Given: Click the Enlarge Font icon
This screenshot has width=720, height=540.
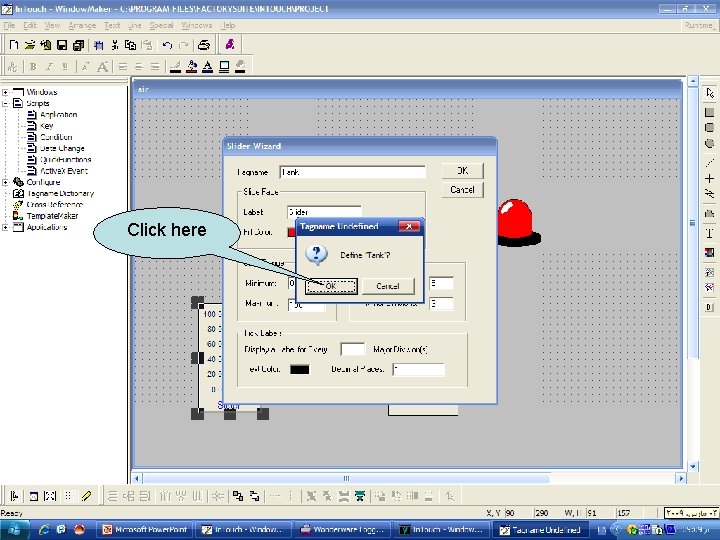Looking at the screenshot, I should point(103,67).
